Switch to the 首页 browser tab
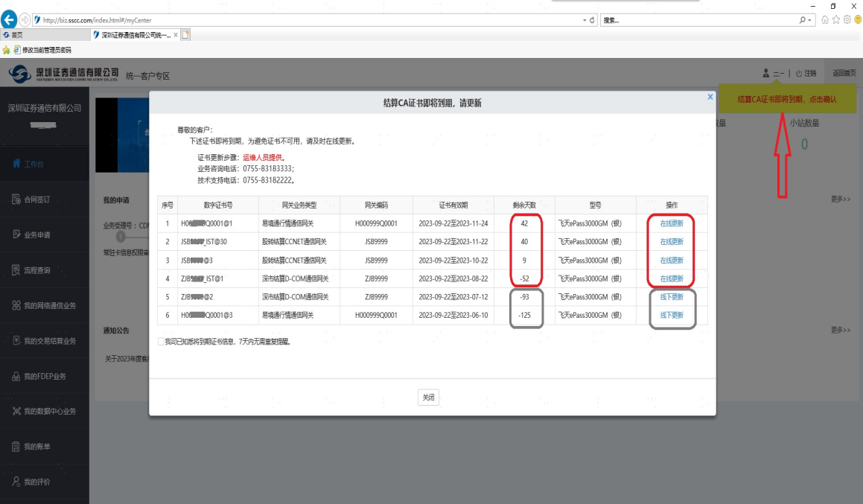863x504 pixels. [x=45, y=35]
